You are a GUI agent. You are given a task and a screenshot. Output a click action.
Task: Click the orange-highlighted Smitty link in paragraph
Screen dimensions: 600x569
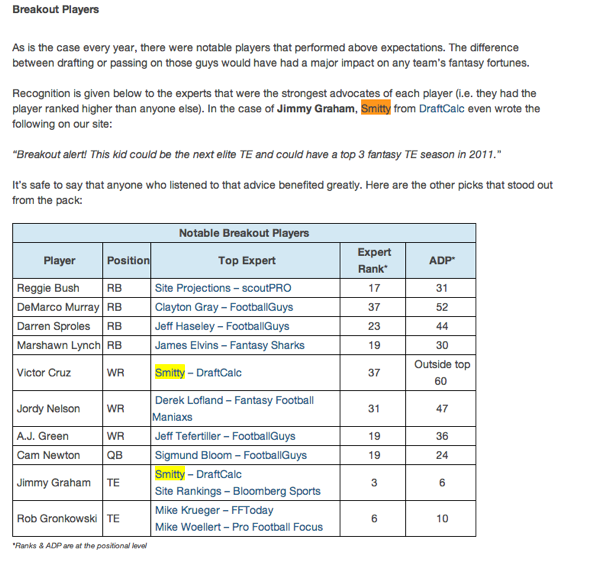pyautogui.click(x=376, y=109)
